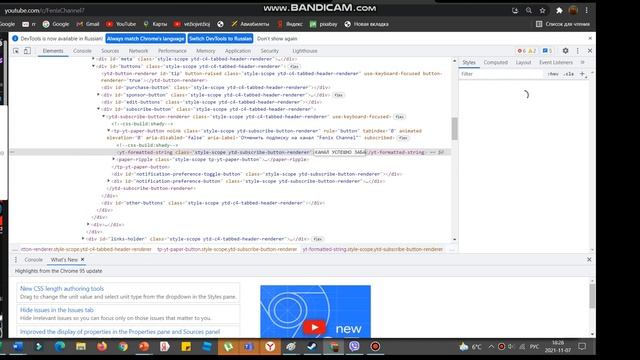
Task: Click the Styles filter input field
Action: tap(502, 74)
